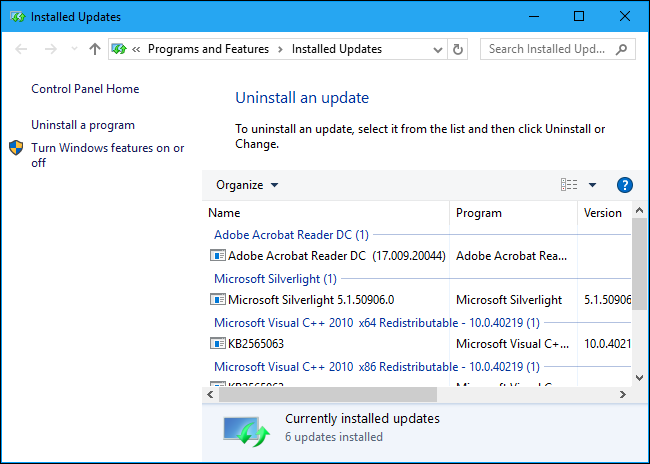
Task: Collapse the Adobe Acrobat Reader DC group
Action: (x=291, y=235)
